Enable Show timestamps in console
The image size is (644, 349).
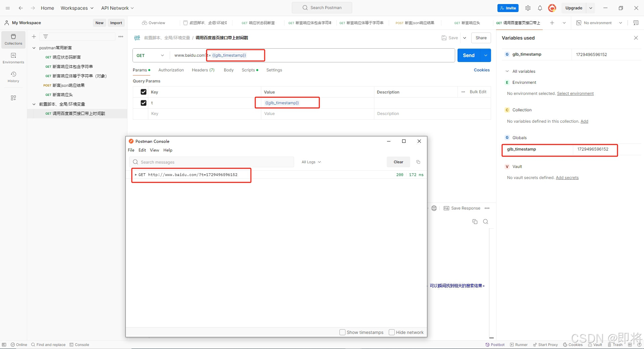pos(342,332)
